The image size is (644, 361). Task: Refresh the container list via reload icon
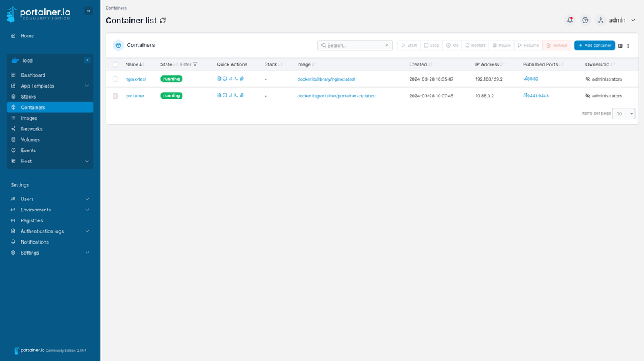pos(163,21)
